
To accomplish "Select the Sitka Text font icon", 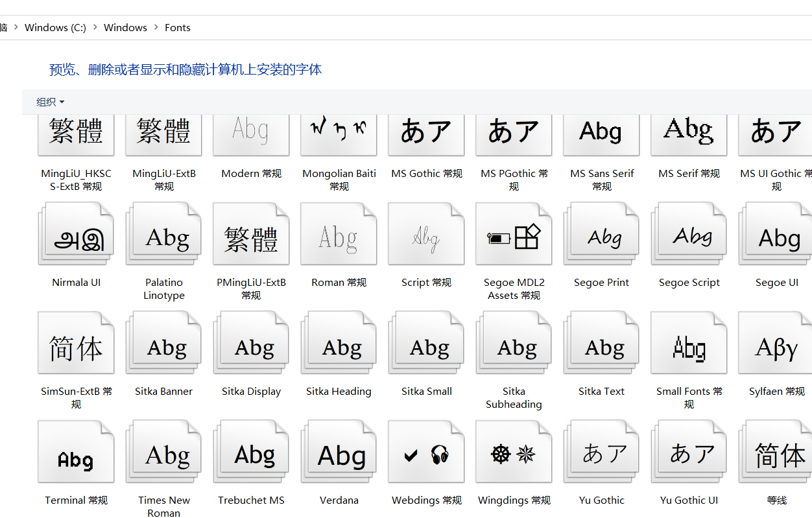I will pyautogui.click(x=601, y=342).
